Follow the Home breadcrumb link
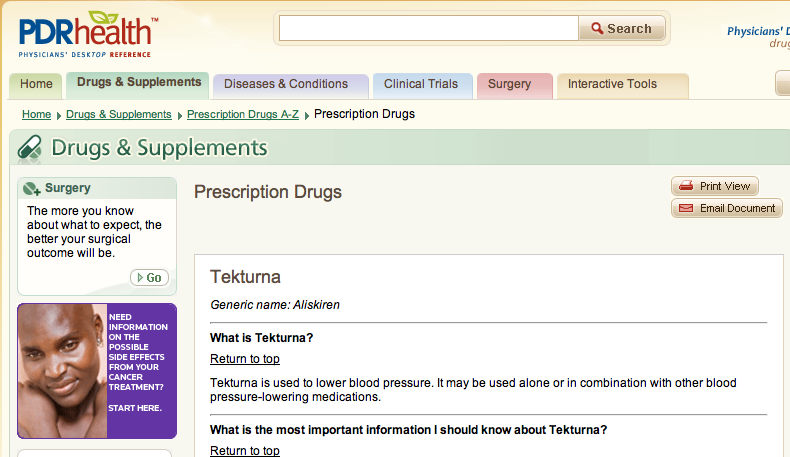790x457 pixels. pos(36,114)
